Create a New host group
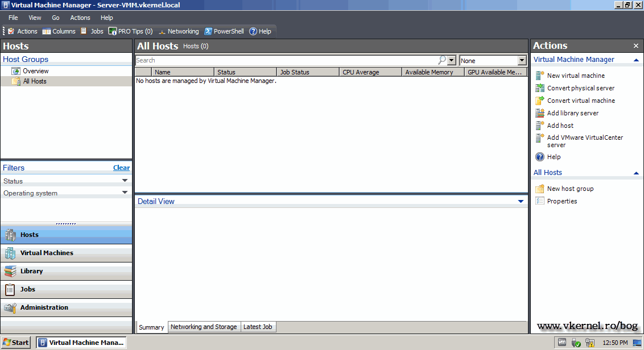Viewport: 644px width, 350px height. tap(569, 188)
